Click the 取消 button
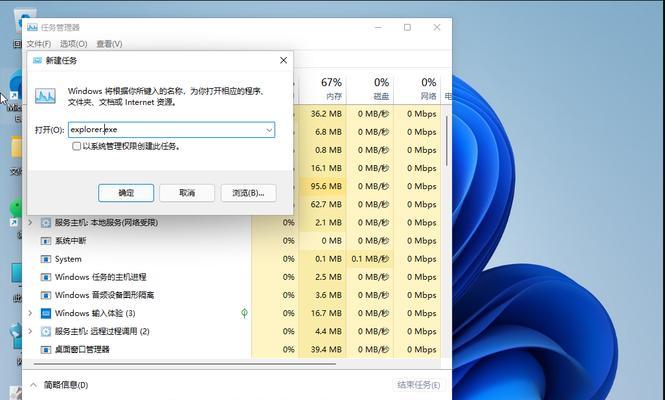 coord(187,193)
